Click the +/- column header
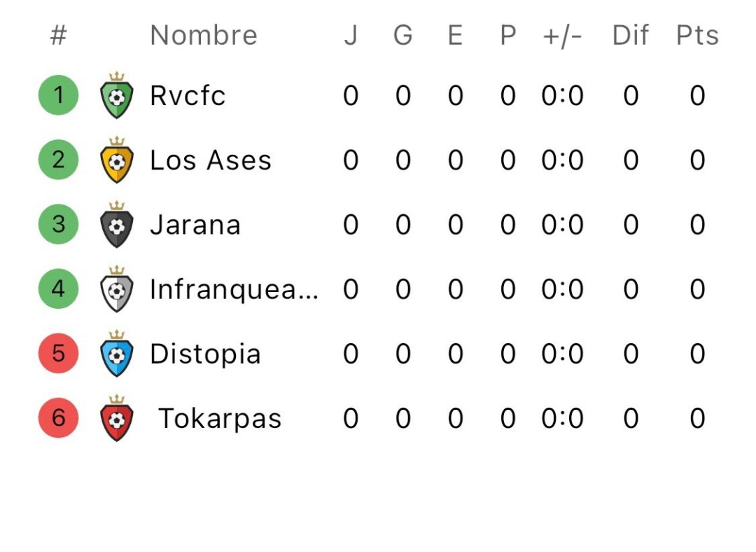 [x=562, y=36]
